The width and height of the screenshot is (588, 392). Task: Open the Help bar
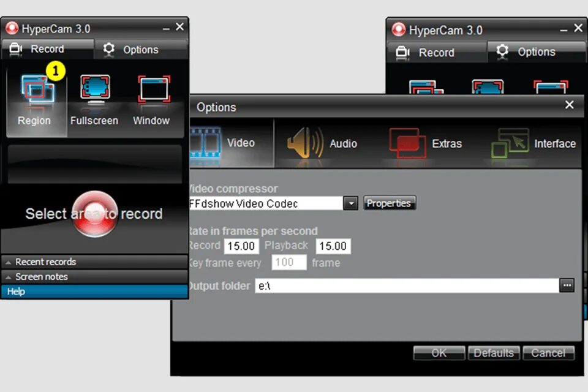point(94,292)
